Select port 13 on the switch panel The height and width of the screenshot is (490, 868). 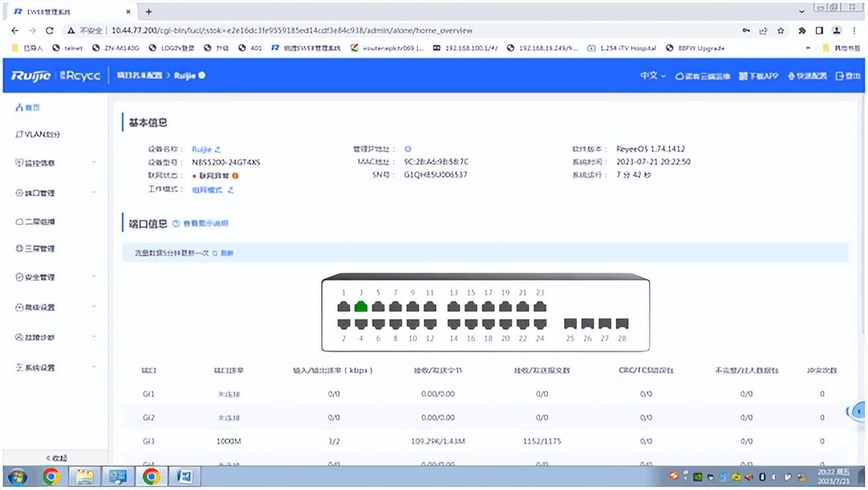[454, 307]
